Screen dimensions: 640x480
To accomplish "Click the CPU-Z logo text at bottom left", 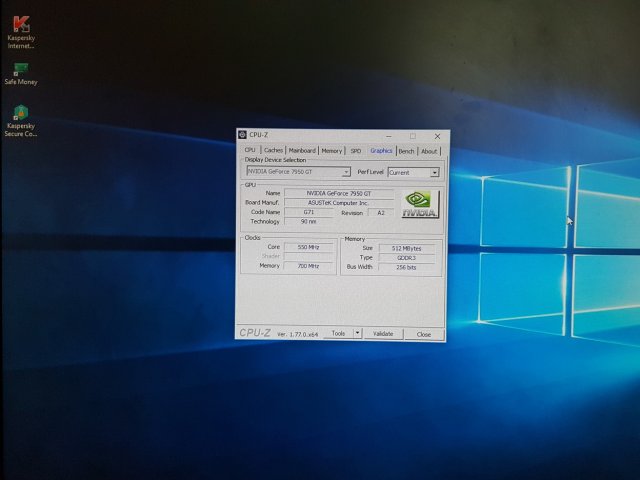I will (255, 333).
